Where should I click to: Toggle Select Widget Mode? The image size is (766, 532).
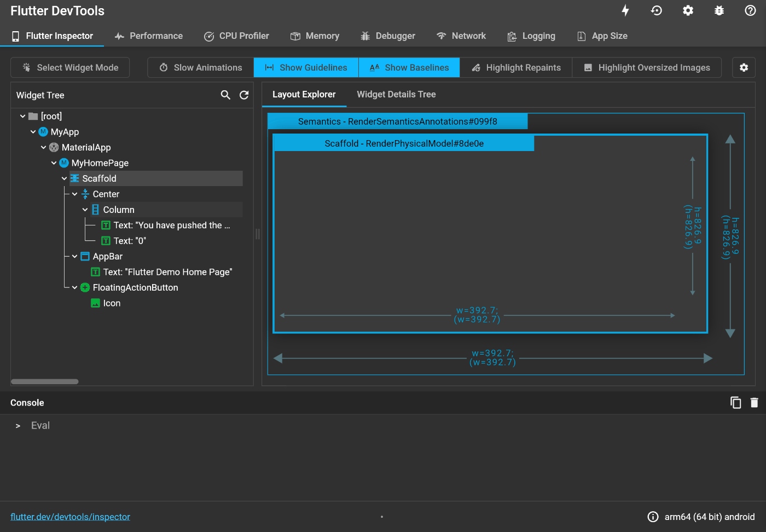point(70,67)
